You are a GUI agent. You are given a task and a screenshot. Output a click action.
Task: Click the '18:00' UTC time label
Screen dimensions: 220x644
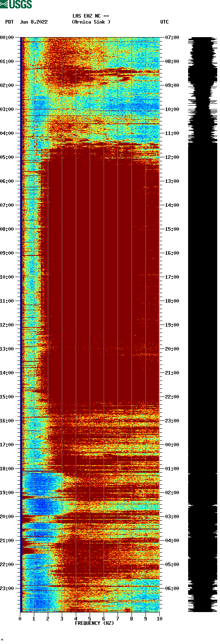[x=172, y=301]
